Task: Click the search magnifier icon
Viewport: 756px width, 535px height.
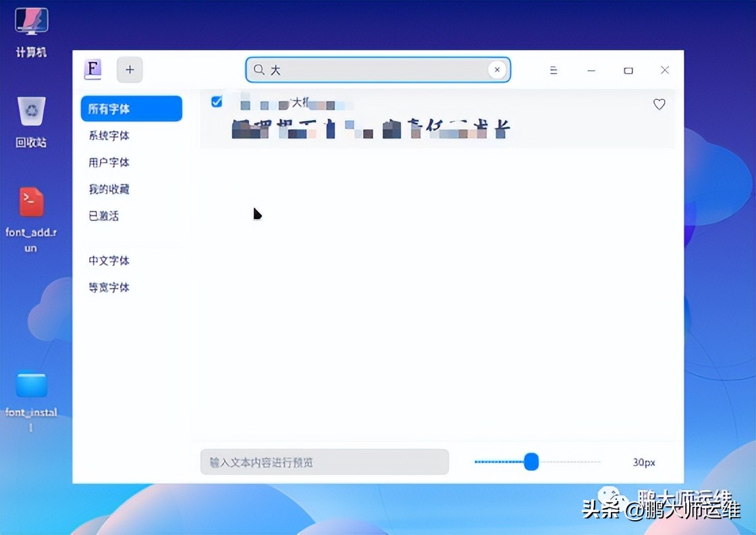Action: (259, 70)
